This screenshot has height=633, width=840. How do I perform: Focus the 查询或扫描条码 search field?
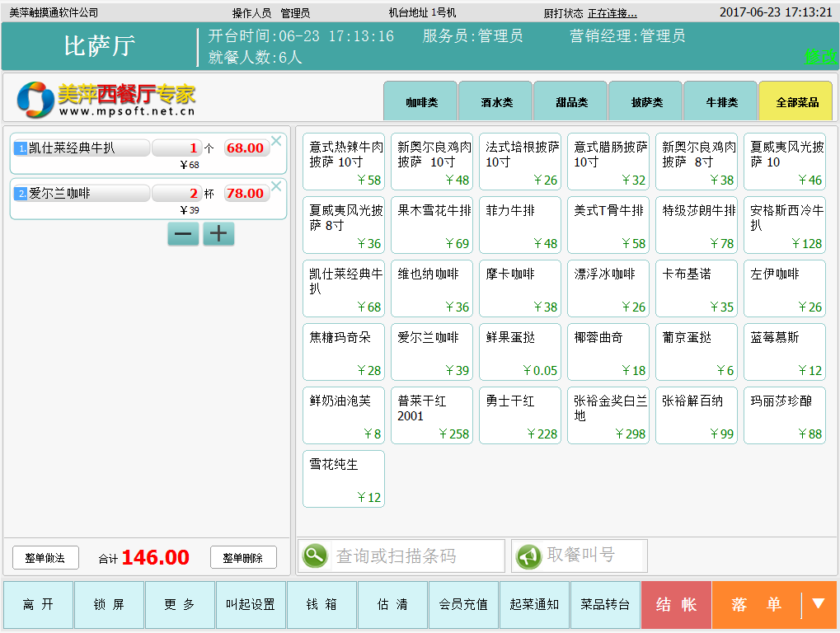coord(415,556)
